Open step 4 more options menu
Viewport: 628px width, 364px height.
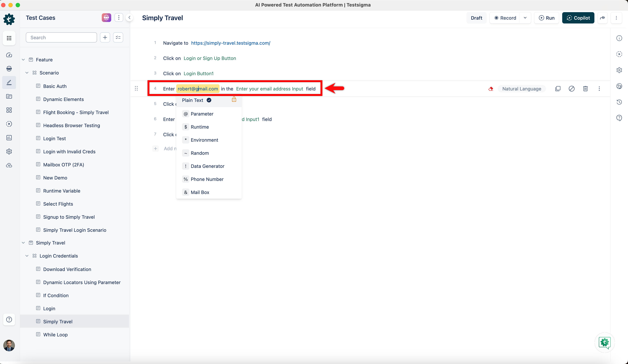pyautogui.click(x=599, y=89)
